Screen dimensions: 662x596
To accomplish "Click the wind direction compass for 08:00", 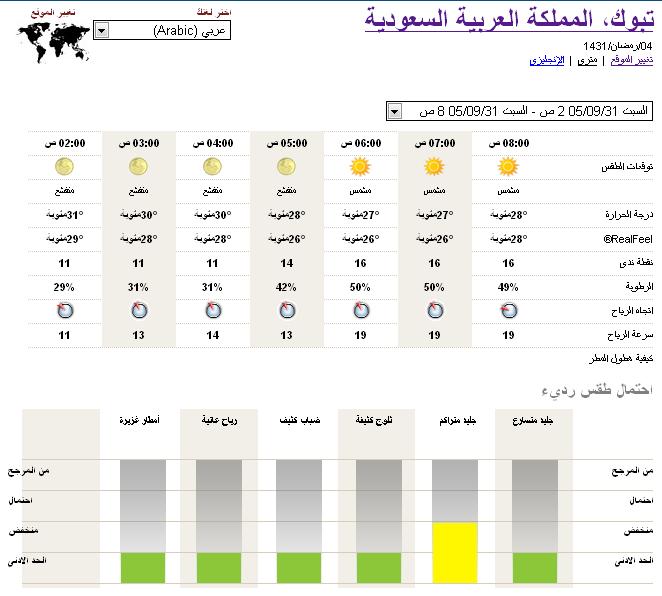I will coord(509,310).
